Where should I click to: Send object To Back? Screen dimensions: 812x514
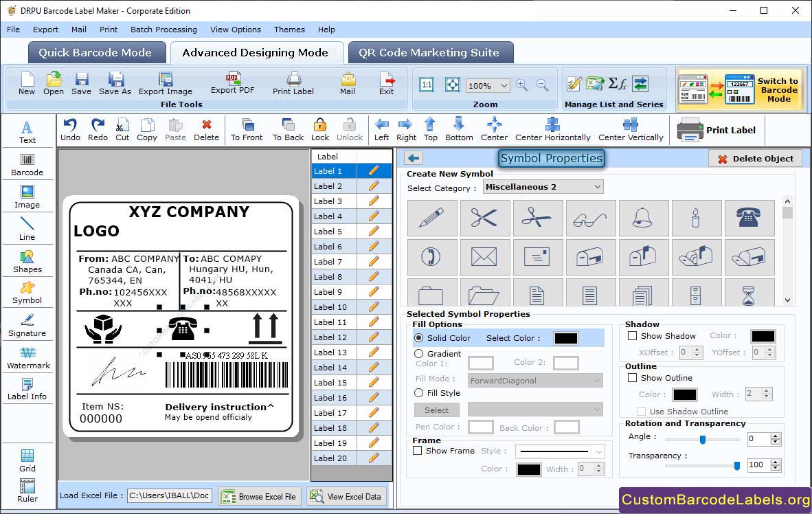pos(288,130)
